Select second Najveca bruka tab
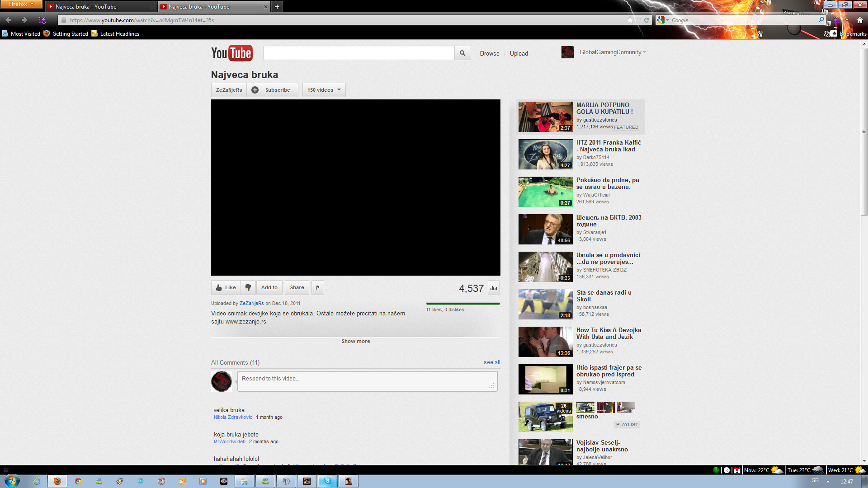This screenshot has width=868, height=488. point(214,7)
